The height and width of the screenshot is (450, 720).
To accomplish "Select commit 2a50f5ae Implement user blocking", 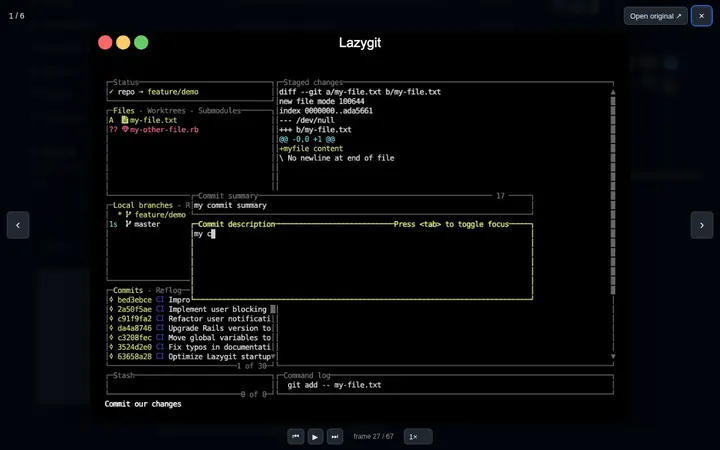I will click(x=191, y=309).
